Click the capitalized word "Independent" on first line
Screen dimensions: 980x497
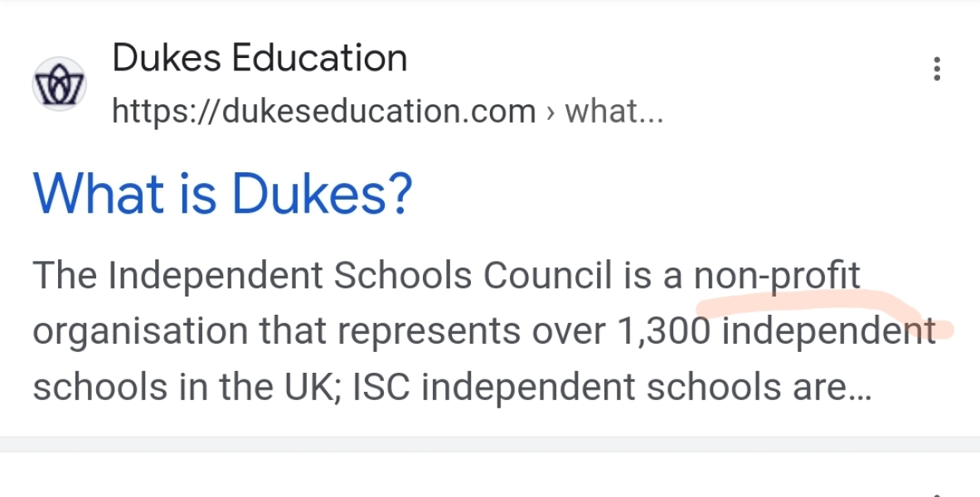tap(215, 277)
